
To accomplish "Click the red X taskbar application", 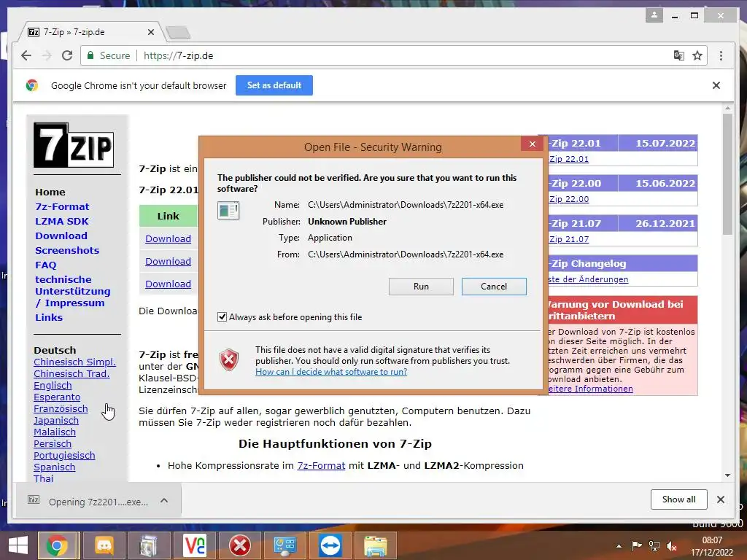I will tap(240, 545).
